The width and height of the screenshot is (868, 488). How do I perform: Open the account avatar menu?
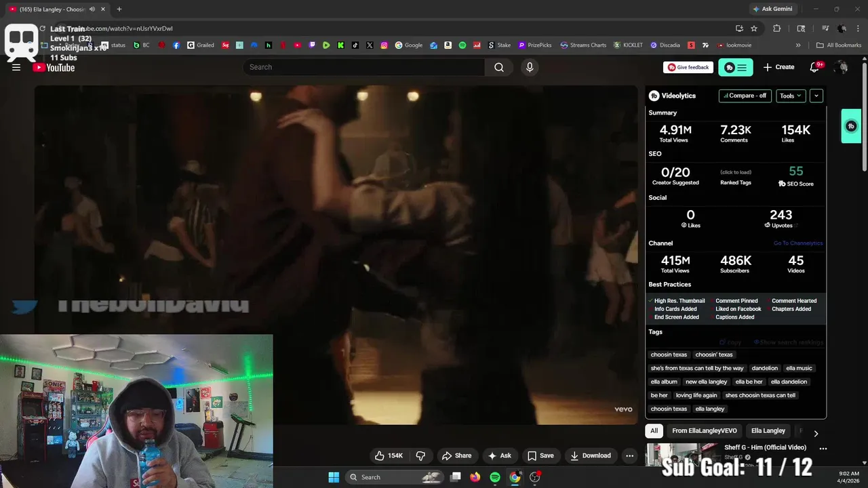click(x=842, y=67)
